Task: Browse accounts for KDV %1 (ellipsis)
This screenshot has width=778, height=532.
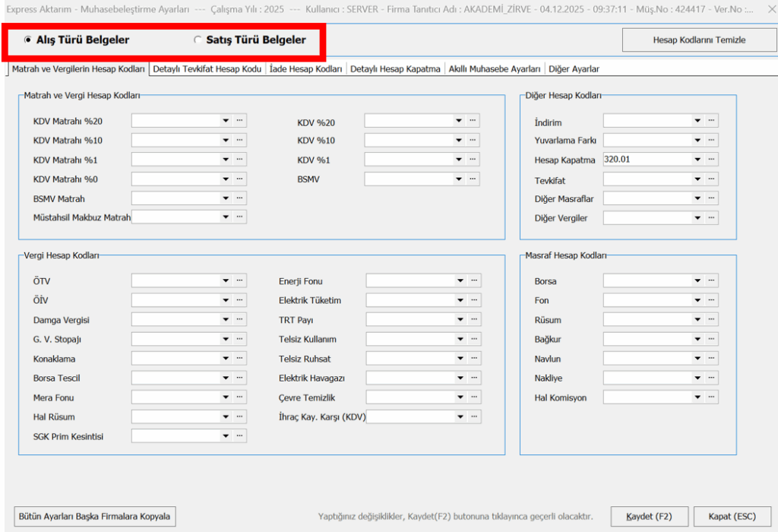Action: pos(473,160)
